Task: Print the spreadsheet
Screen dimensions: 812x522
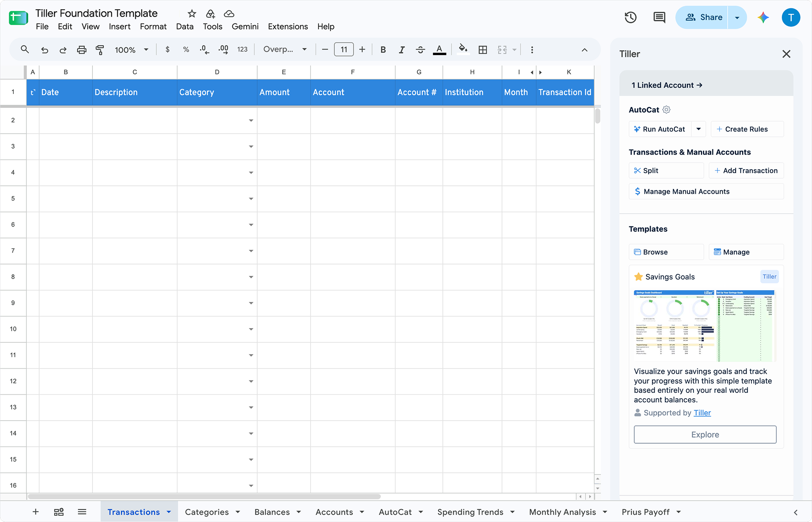Action: (82, 50)
